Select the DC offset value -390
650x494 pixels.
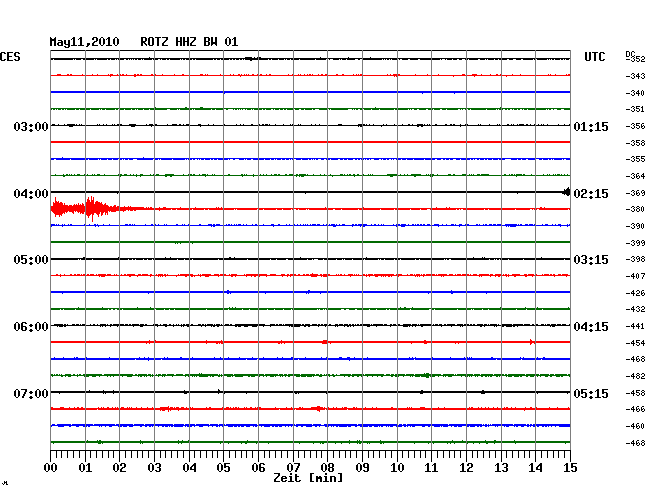click(x=635, y=226)
